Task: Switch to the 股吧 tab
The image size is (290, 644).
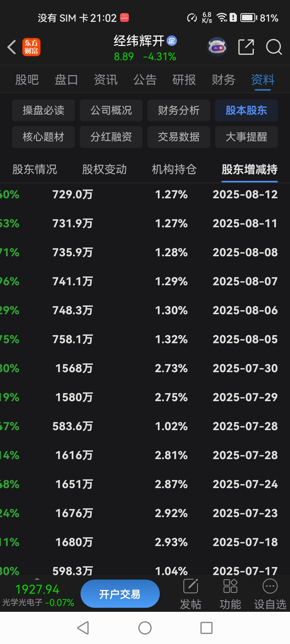Action: pyautogui.click(x=27, y=80)
